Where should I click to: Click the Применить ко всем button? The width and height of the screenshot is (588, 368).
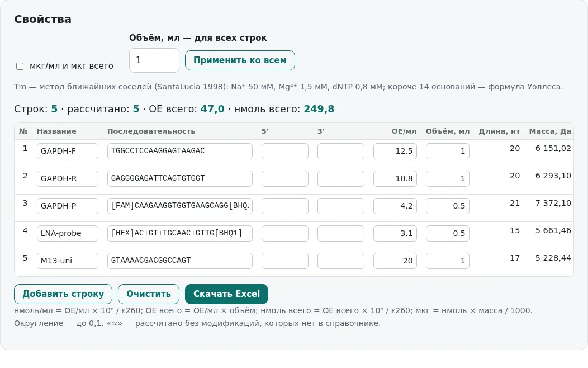tap(240, 60)
